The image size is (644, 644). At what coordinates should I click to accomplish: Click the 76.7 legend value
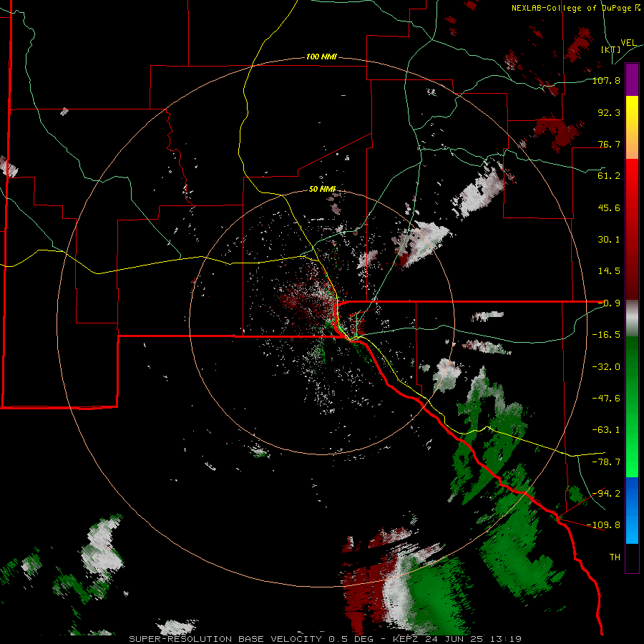tap(609, 144)
